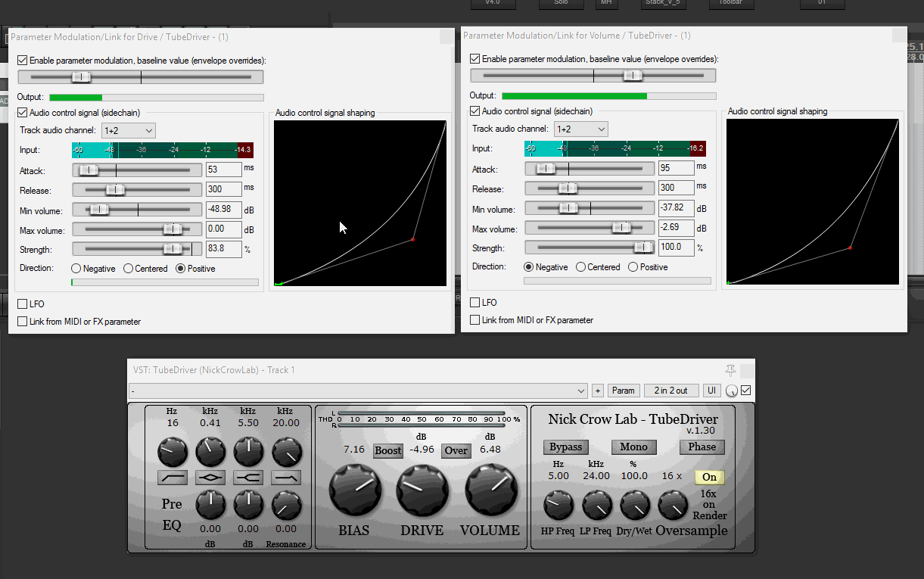Click the Min volume field showing -48.98

(x=223, y=209)
